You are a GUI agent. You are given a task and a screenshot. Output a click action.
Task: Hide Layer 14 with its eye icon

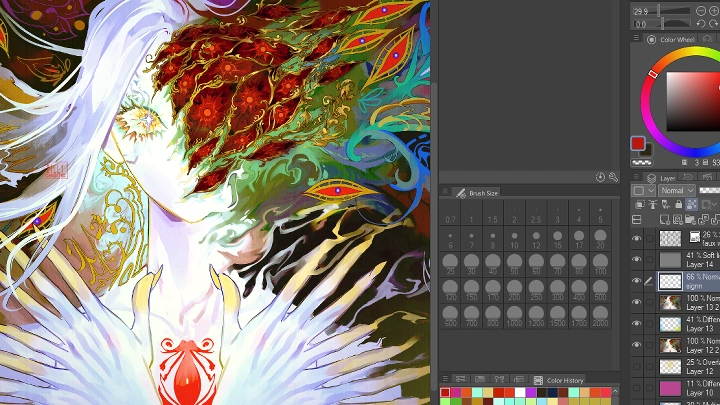click(x=636, y=260)
